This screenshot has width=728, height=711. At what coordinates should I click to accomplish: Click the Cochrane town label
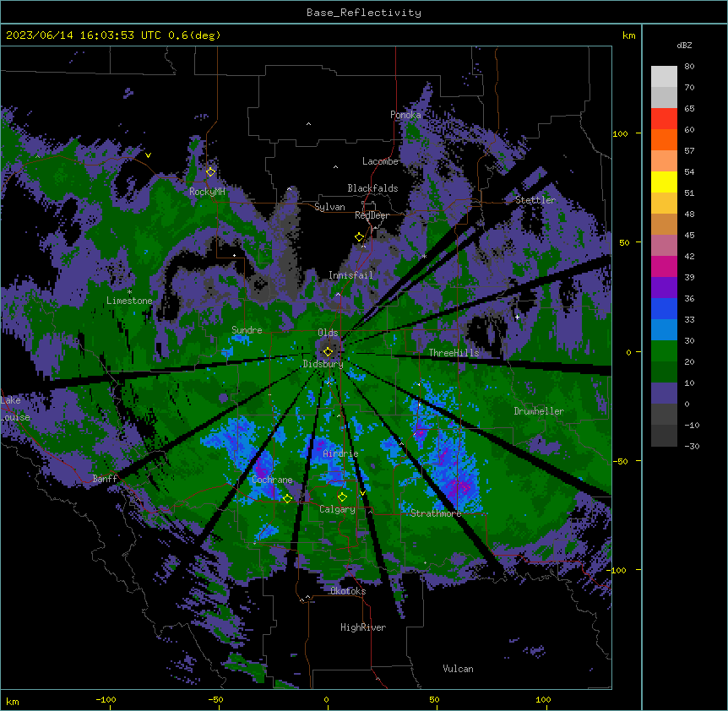(x=272, y=480)
